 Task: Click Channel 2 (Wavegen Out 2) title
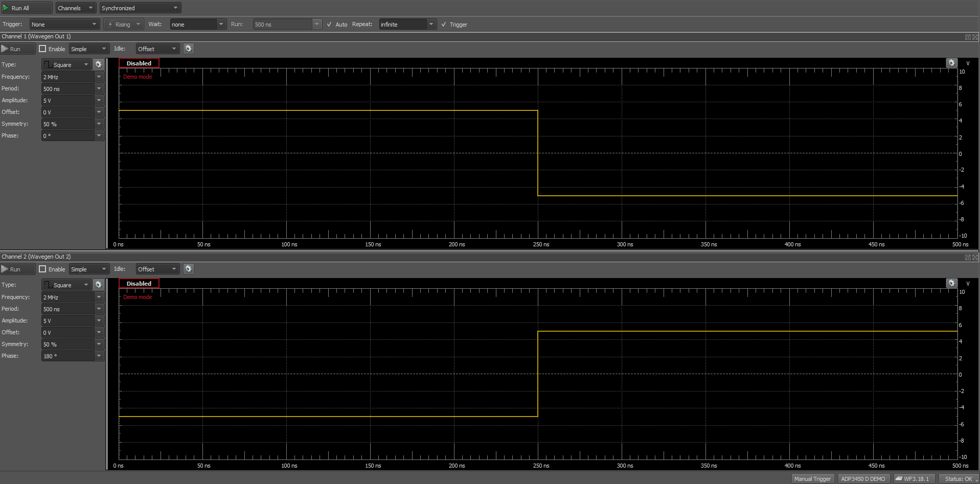pos(36,257)
